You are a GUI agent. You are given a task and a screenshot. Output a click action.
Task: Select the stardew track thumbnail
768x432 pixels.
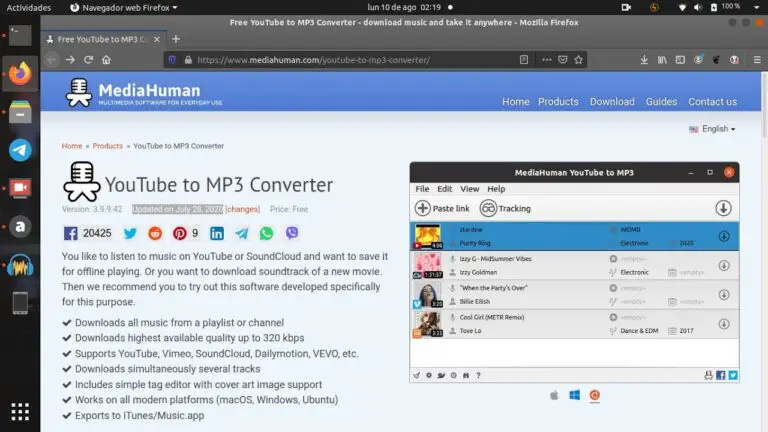[x=428, y=236]
